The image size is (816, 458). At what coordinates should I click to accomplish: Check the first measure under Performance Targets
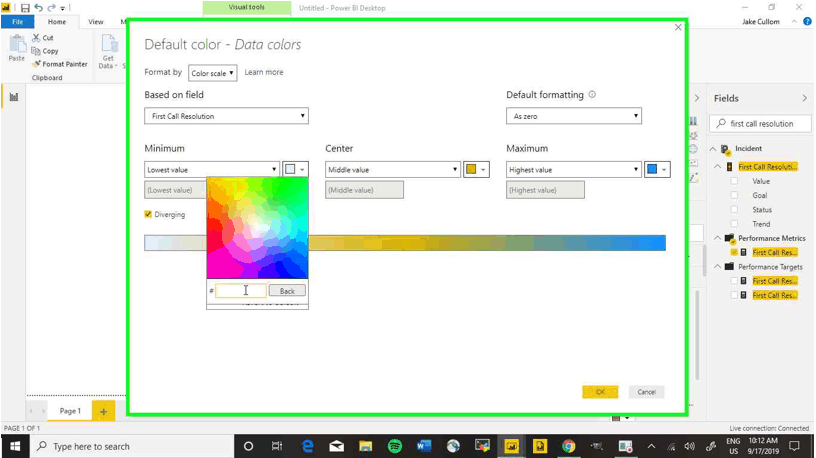[x=734, y=281]
